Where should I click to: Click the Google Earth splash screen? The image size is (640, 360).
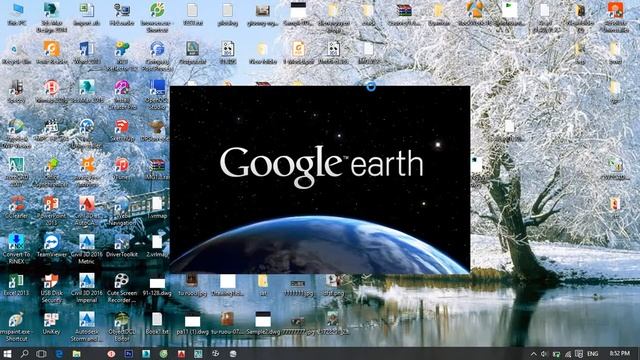tap(320, 180)
